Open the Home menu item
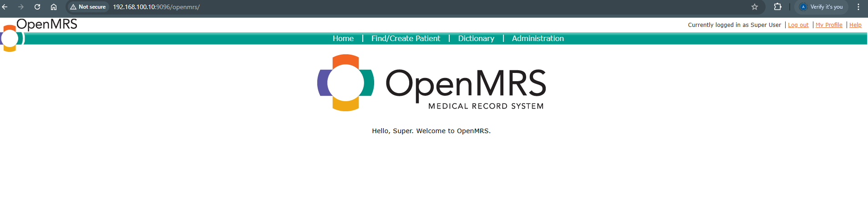The height and width of the screenshot is (223, 868). pos(343,38)
